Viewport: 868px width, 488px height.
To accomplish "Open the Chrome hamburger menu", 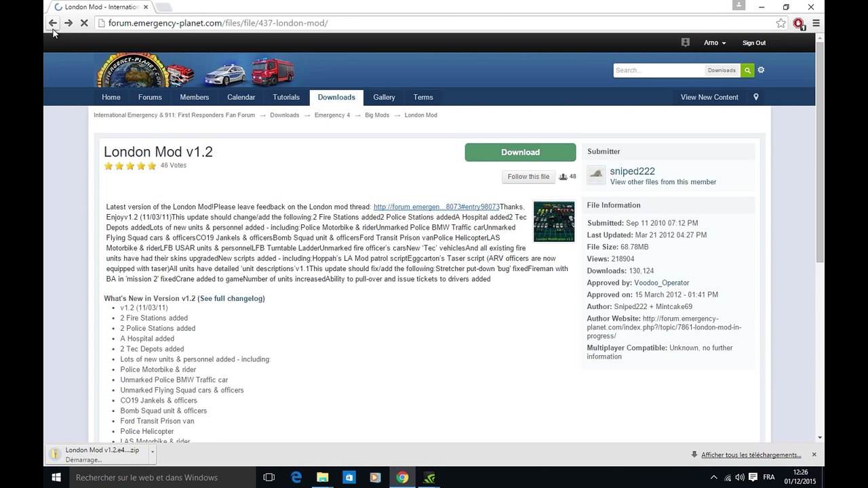I will 816,23.
